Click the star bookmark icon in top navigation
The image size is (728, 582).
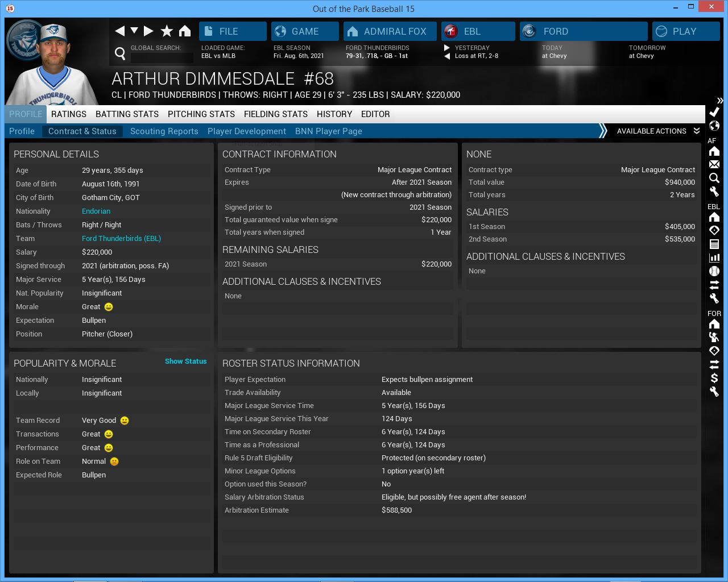pyautogui.click(x=167, y=31)
